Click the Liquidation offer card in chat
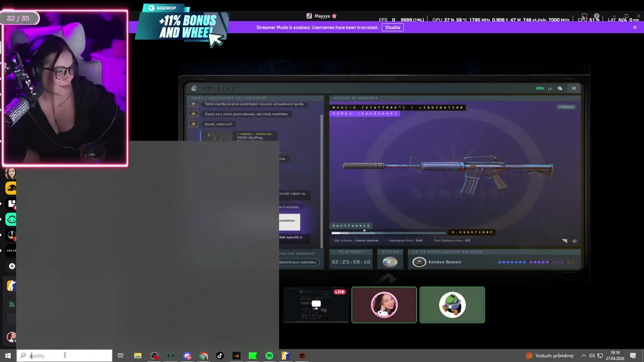 point(289,222)
